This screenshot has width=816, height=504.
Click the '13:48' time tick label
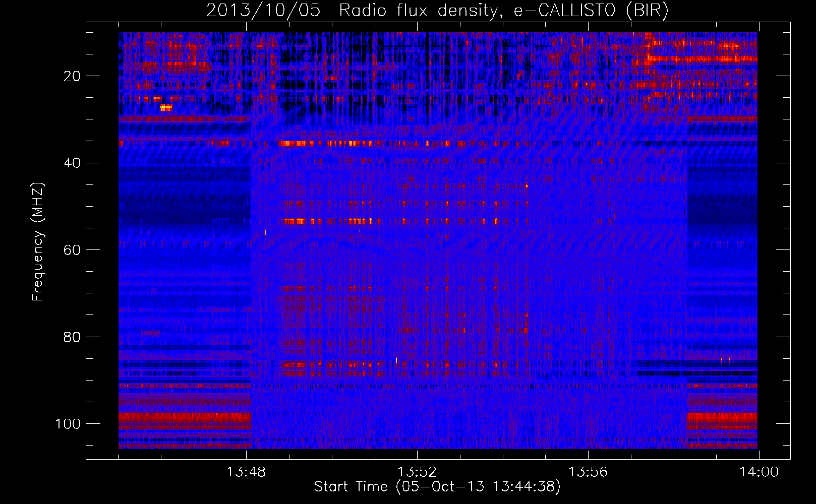coord(246,472)
